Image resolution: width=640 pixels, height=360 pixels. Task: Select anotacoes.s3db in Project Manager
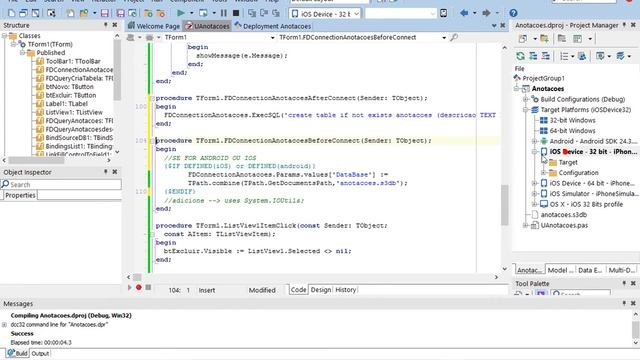pos(564,215)
